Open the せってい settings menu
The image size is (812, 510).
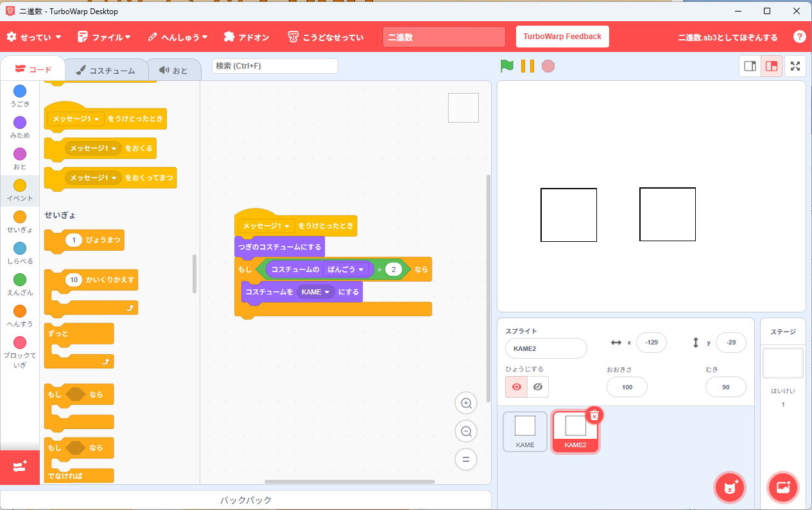click(34, 37)
